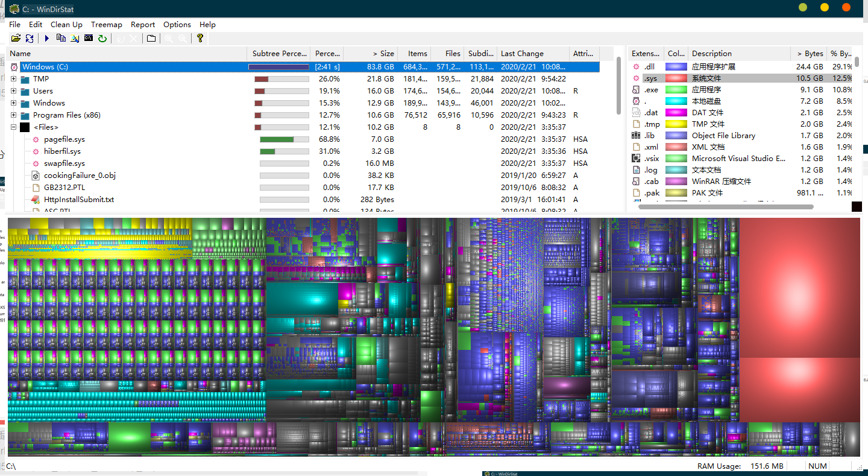Click the .dll extension gear icon
This screenshot has height=476, width=868.
[635, 67]
